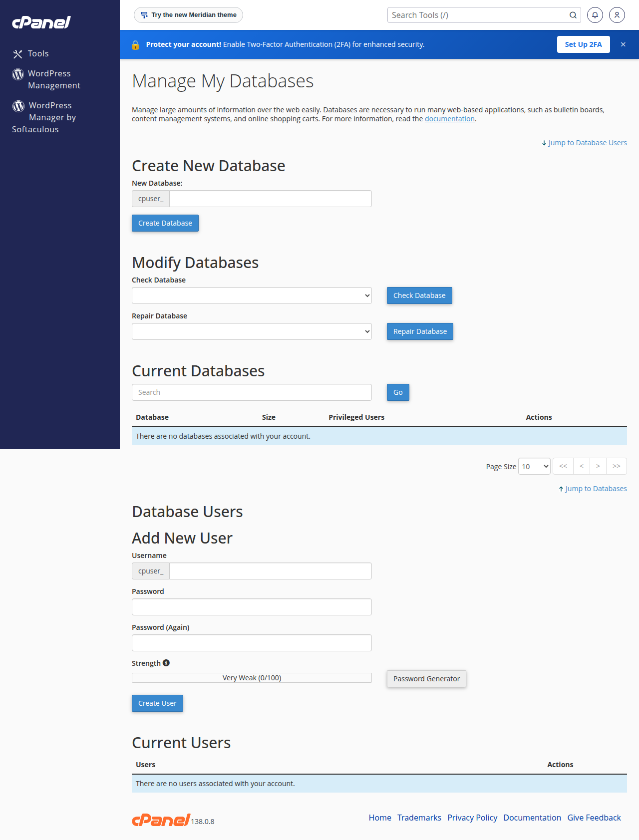Click the Current Databases search box
This screenshot has width=639, height=840.
(x=252, y=392)
